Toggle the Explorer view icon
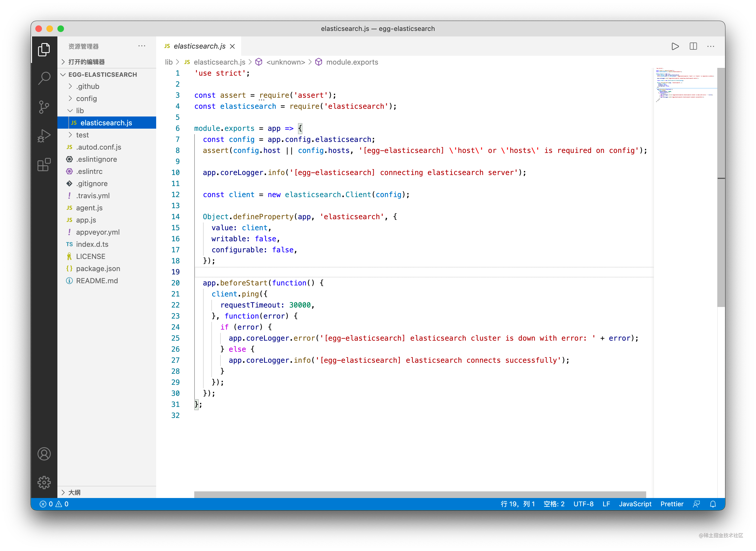 pyautogui.click(x=44, y=49)
